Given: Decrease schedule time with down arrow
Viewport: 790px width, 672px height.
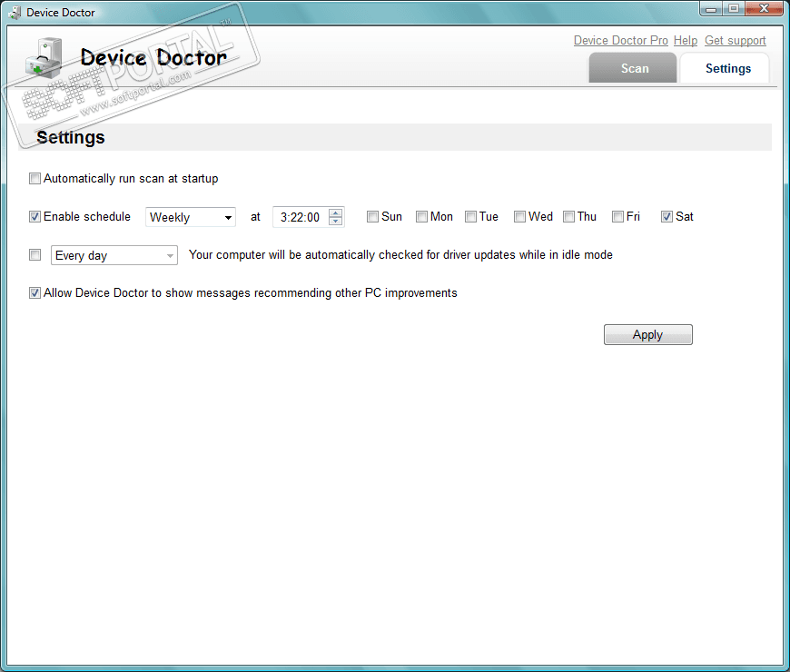Looking at the screenshot, I should pos(336,222).
